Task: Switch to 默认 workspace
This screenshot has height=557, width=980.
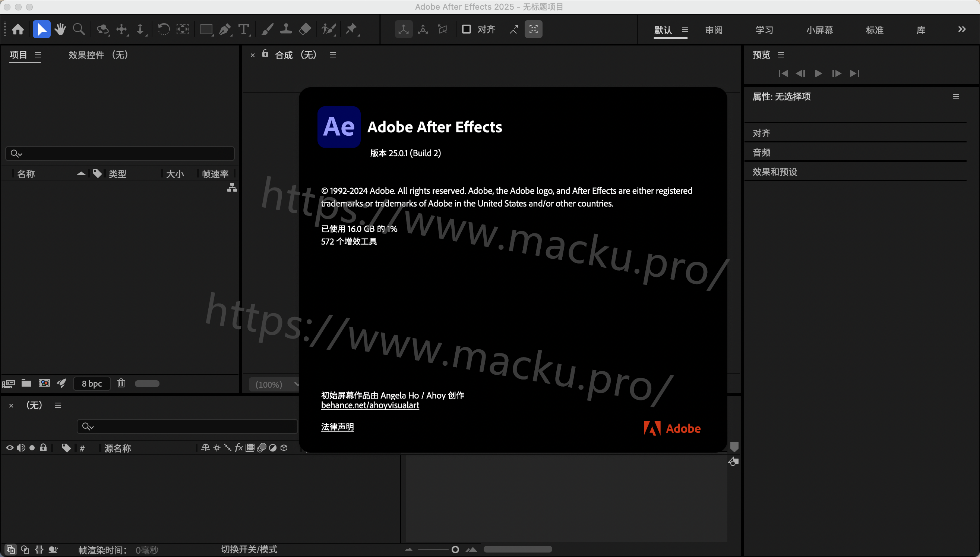Action: (x=663, y=30)
